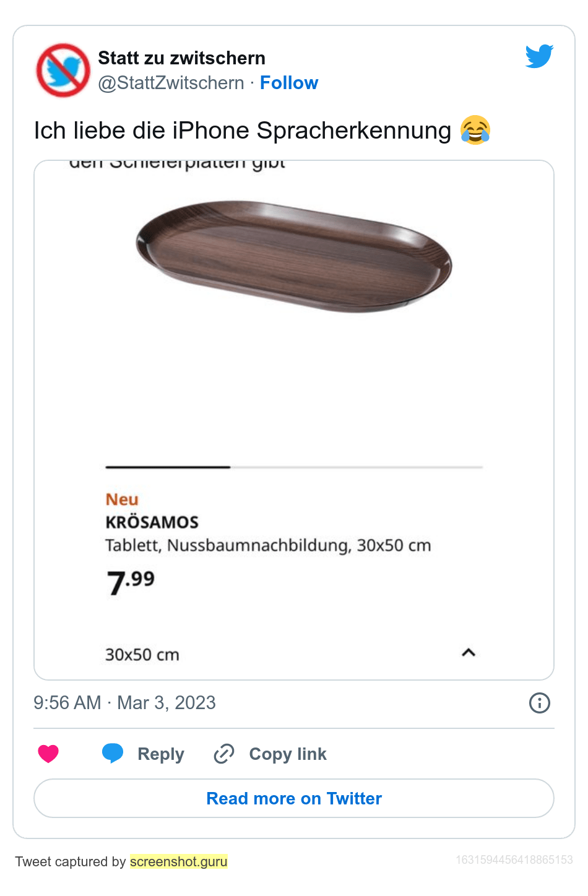Click the laughing tears emoji

pos(475,131)
